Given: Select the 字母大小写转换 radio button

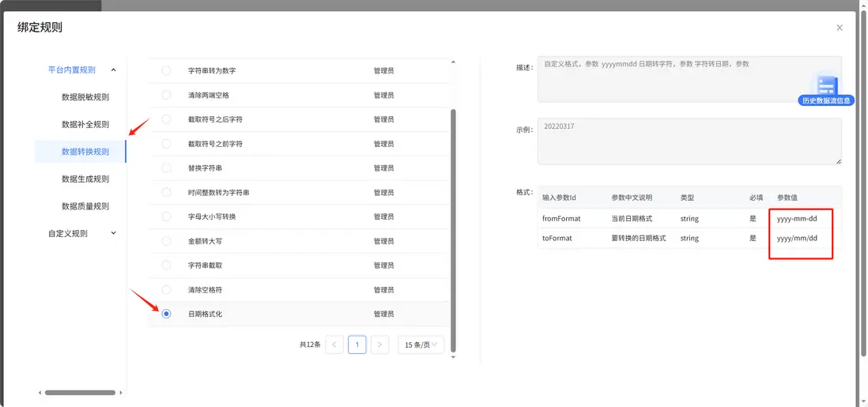Looking at the screenshot, I should (166, 217).
